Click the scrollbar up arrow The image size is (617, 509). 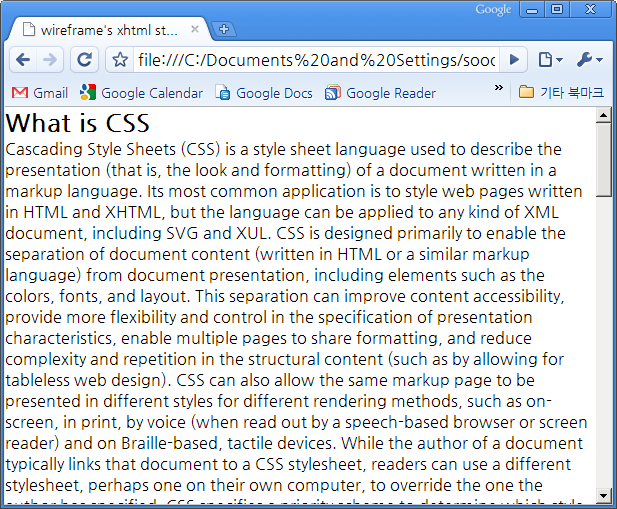(x=603, y=115)
